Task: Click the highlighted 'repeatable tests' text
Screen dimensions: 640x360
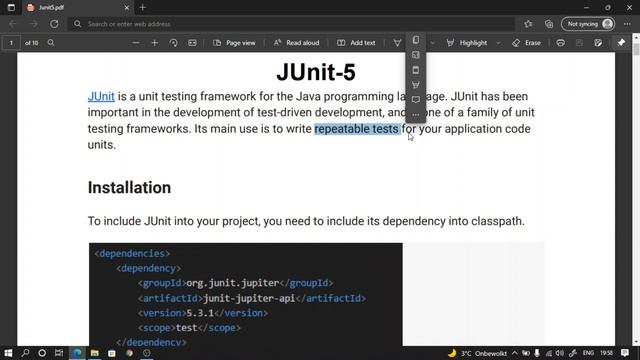Action: [x=357, y=129]
